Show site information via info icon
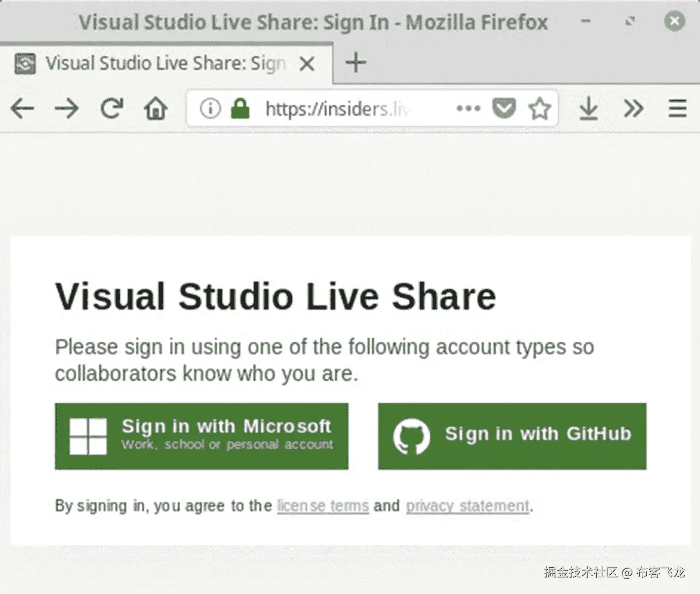 coord(210,108)
